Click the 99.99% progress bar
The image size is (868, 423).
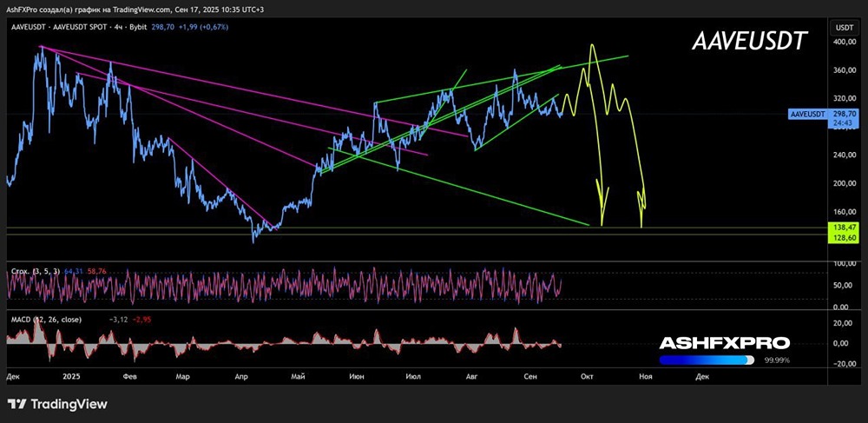click(x=707, y=360)
